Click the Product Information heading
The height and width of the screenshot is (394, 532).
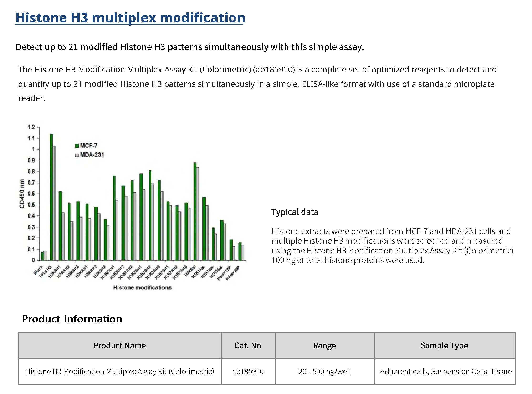pos(72,319)
